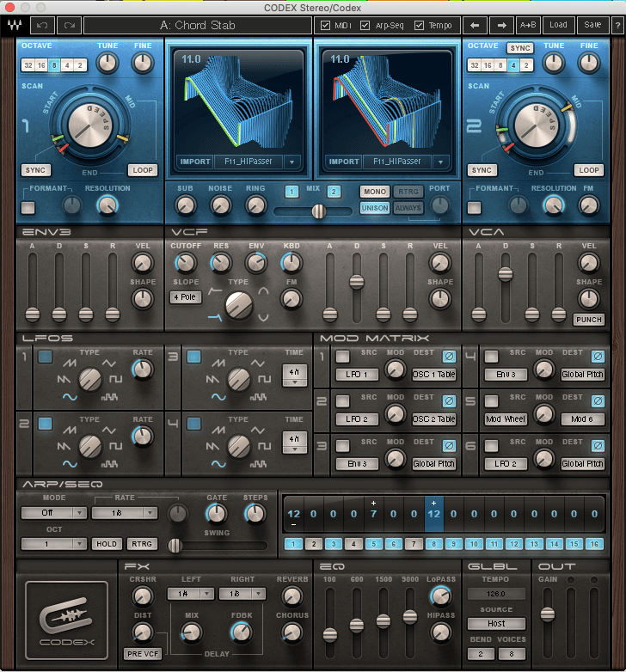Click the PUNCH button in VCA
The height and width of the screenshot is (672, 626).
589,320
